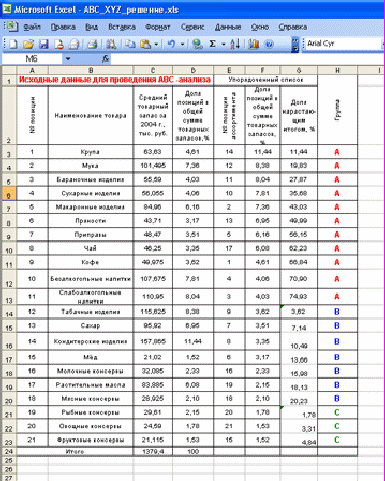Click the Sort ascending A-Z icon
The width and height of the screenshot is (385, 481).
pyautogui.click(x=235, y=44)
